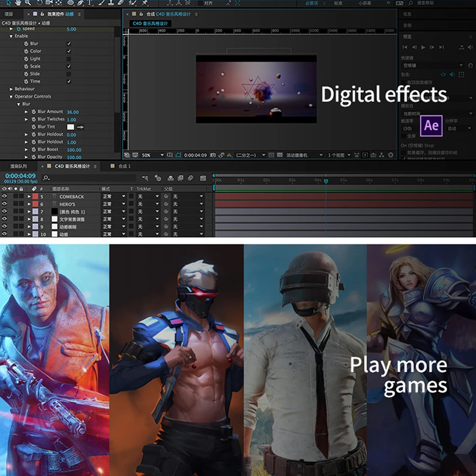Uncheck the Blur checkbox under Enable

tap(69, 44)
